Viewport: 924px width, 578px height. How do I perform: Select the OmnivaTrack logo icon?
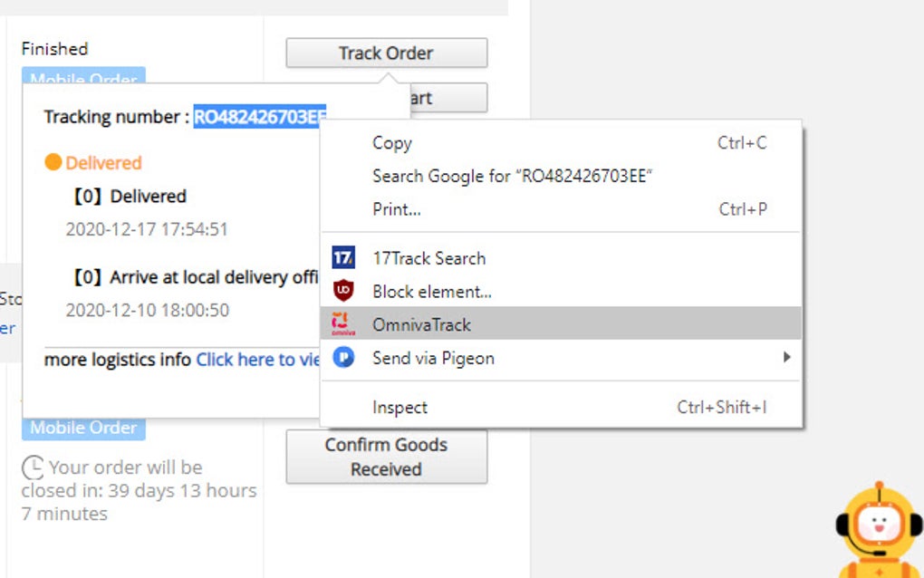344,324
